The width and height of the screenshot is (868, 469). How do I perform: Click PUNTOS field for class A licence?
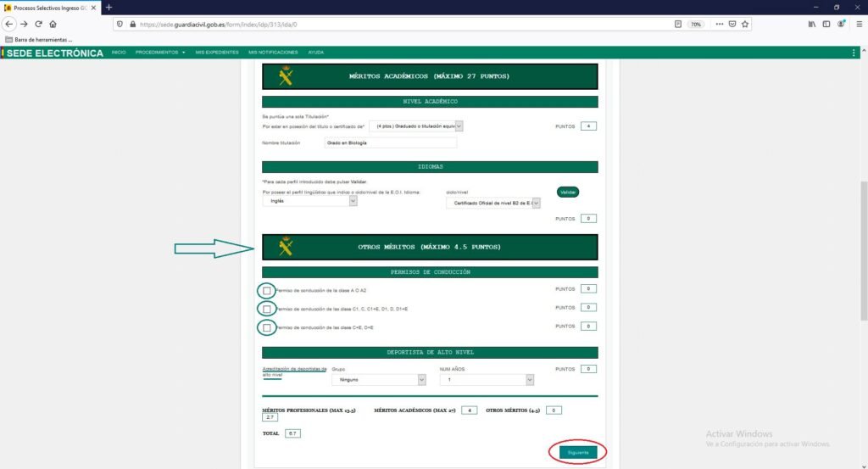588,289
